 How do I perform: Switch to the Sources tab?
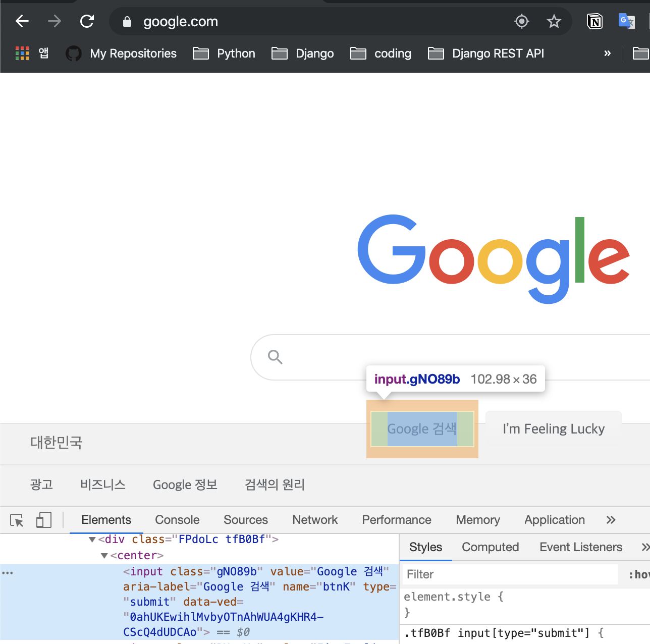(x=246, y=520)
